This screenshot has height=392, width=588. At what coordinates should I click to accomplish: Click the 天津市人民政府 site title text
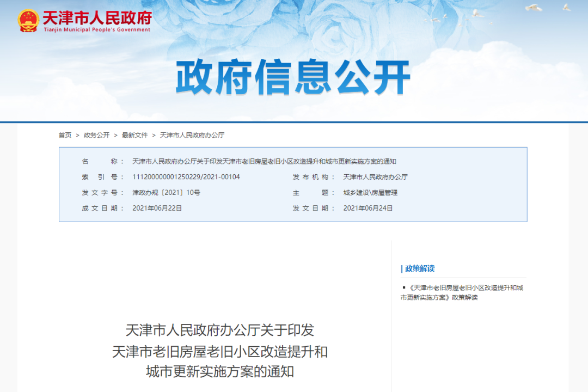click(97, 18)
